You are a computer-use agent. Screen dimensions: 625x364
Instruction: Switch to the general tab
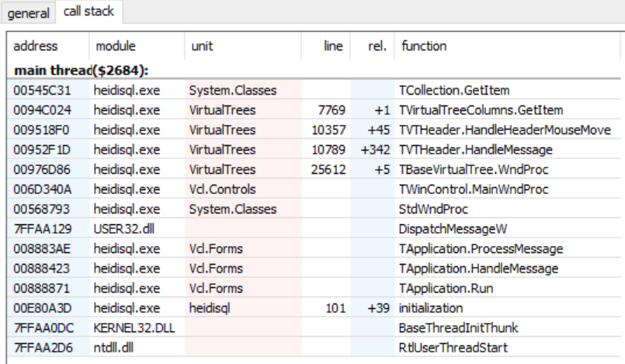point(28,13)
